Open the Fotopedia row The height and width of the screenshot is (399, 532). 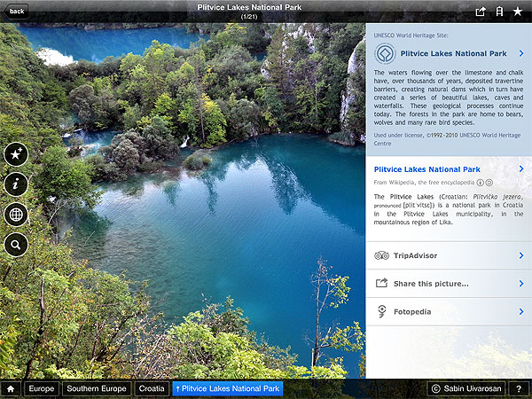tap(448, 311)
